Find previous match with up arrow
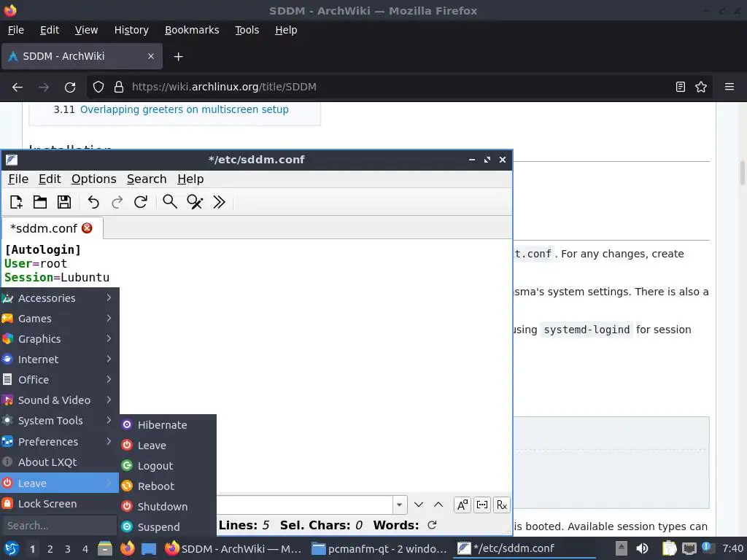Image resolution: width=747 pixels, height=560 pixels. [438, 505]
